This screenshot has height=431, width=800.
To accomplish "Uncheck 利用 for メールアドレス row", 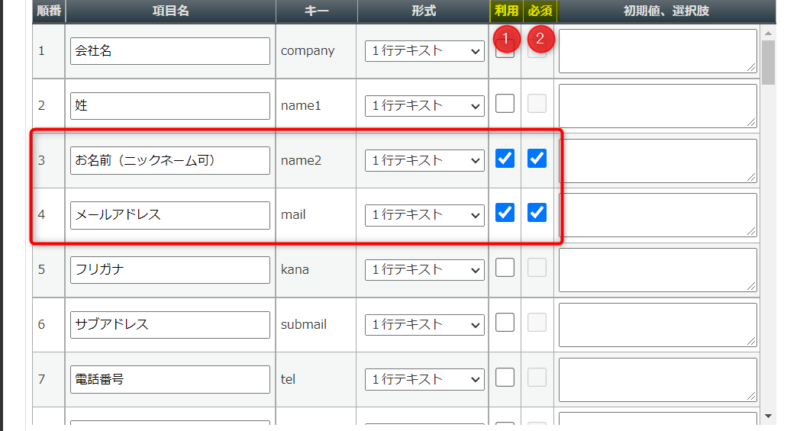I will point(505,213).
